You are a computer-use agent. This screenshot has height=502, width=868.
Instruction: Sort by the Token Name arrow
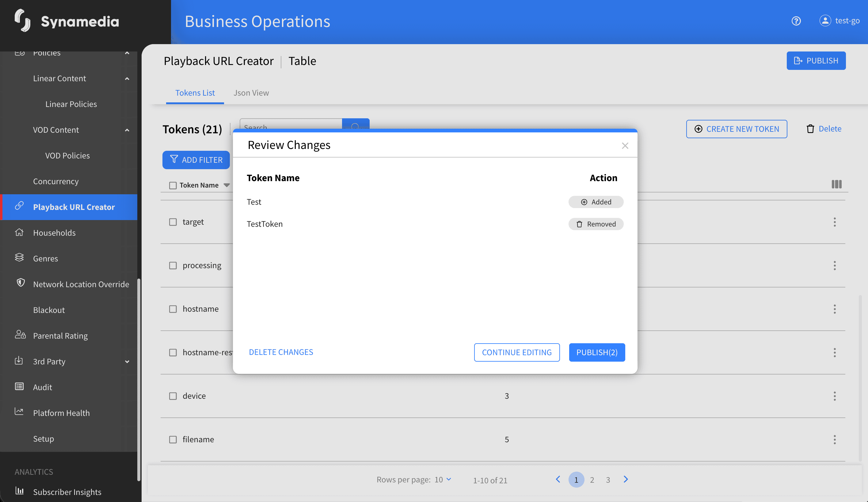pyautogui.click(x=227, y=185)
